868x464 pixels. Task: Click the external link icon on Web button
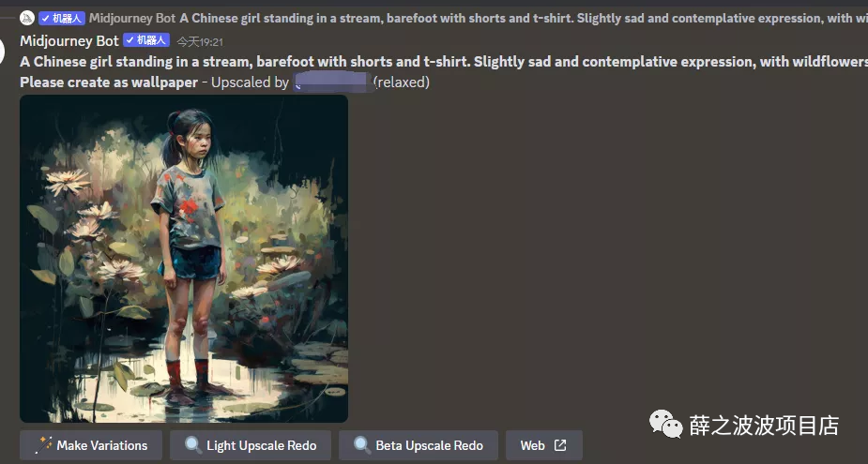tap(560, 445)
